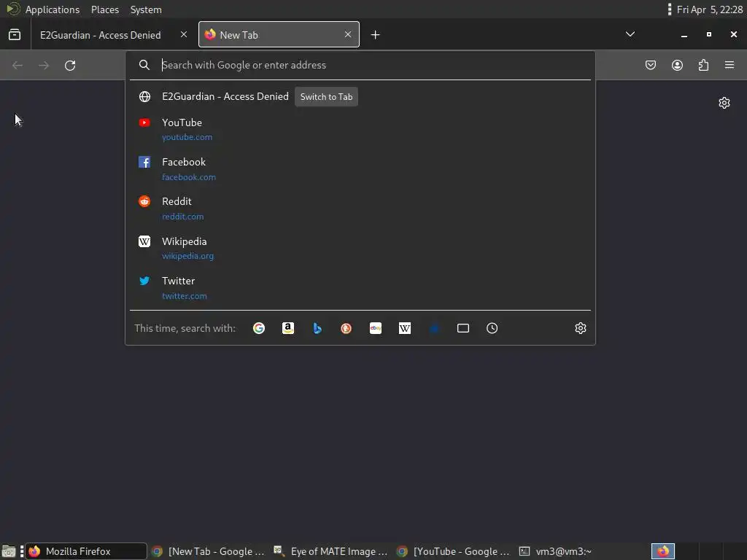Click Switch to Tab button
The width and height of the screenshot is (747, 560).
(x=326, y=97)
